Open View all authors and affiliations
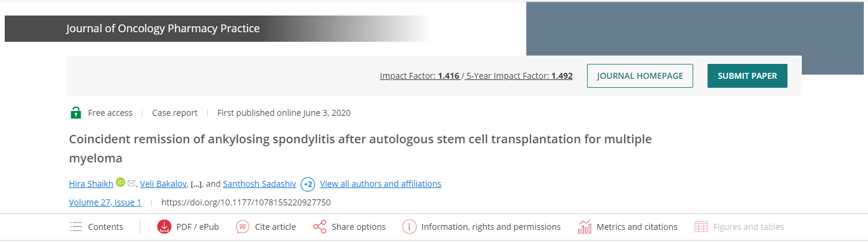 381,184
